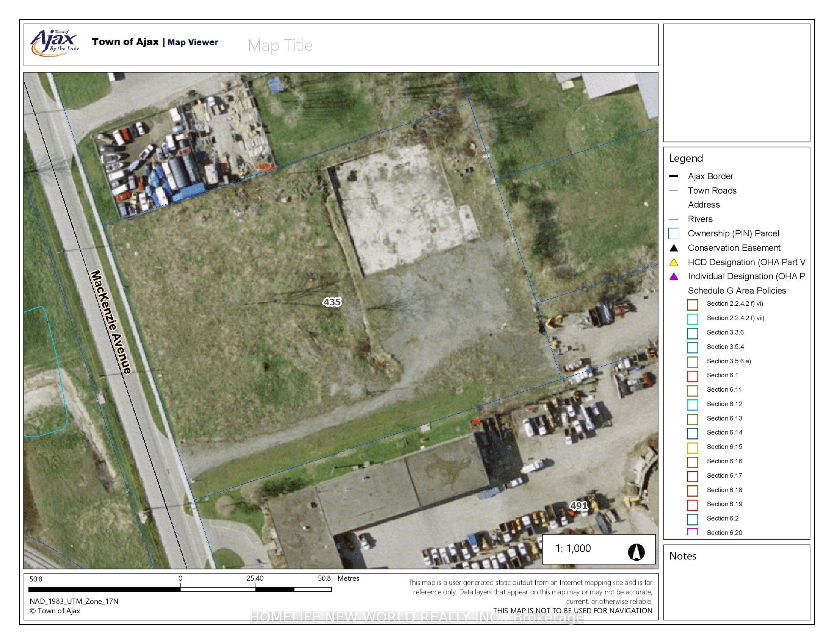The width and height of the screenshot is (834, 644).
Task: Click the 0 mark on the scale bar
Action: [180, 578]
